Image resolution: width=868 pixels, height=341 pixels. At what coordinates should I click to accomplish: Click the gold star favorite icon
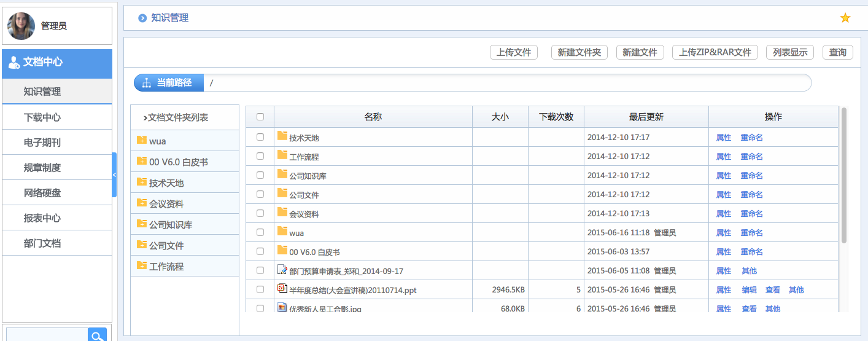[845, 18]
